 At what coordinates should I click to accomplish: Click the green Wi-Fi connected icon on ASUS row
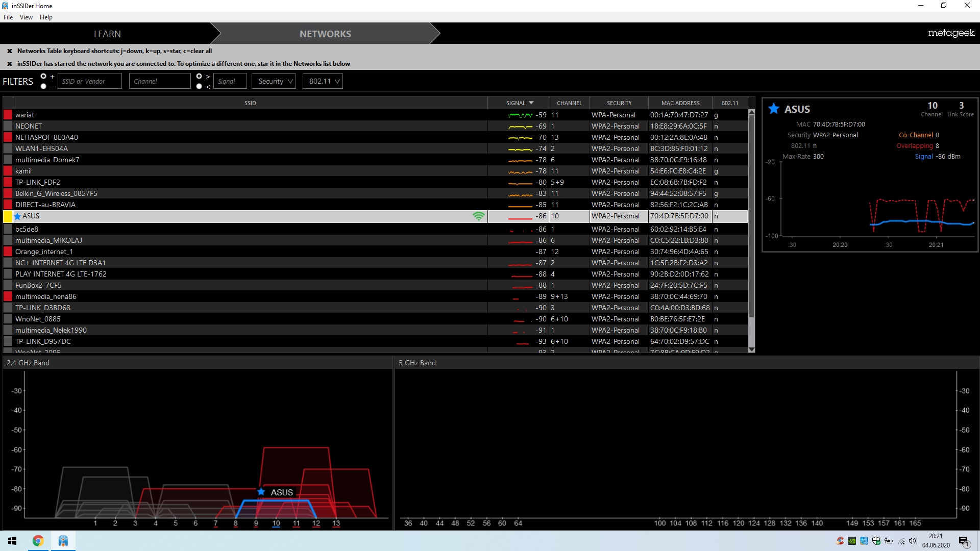[478, 216]
